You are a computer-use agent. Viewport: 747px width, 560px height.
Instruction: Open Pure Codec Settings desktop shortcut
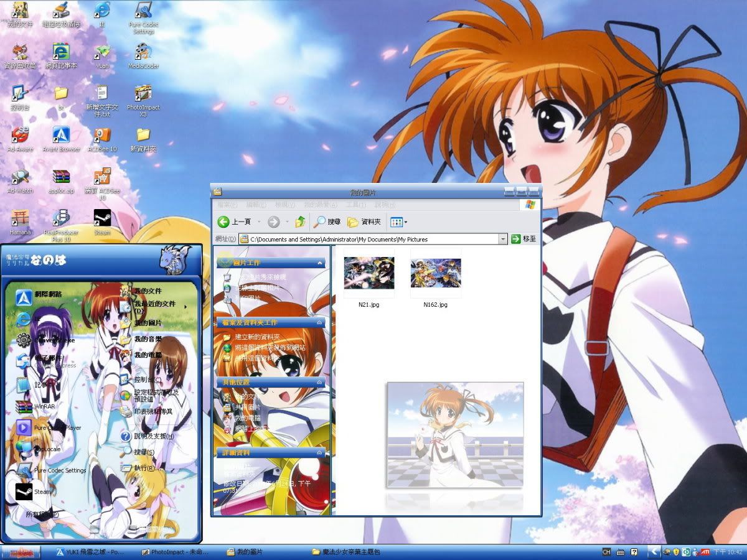pos(143,18)
